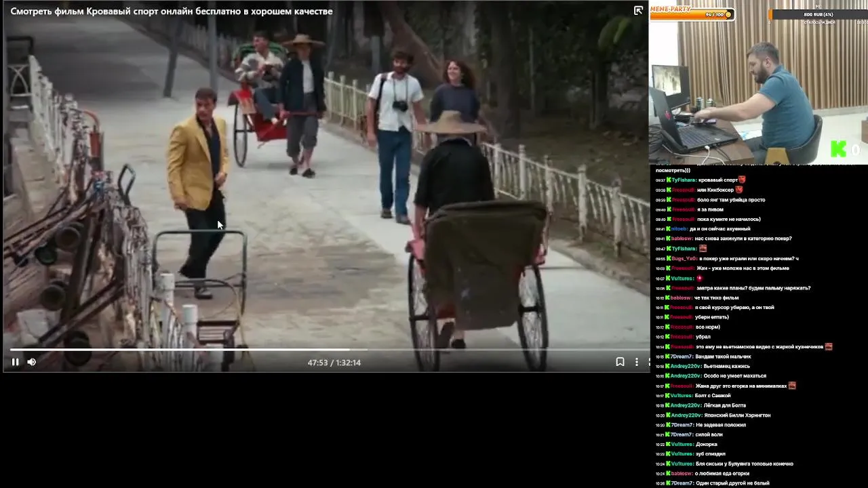Viewport: 868px width, 488px height.
Task: Click message about 'вьетнамское видео с жаркой кузнечиков'
Action: pos(759,346)
